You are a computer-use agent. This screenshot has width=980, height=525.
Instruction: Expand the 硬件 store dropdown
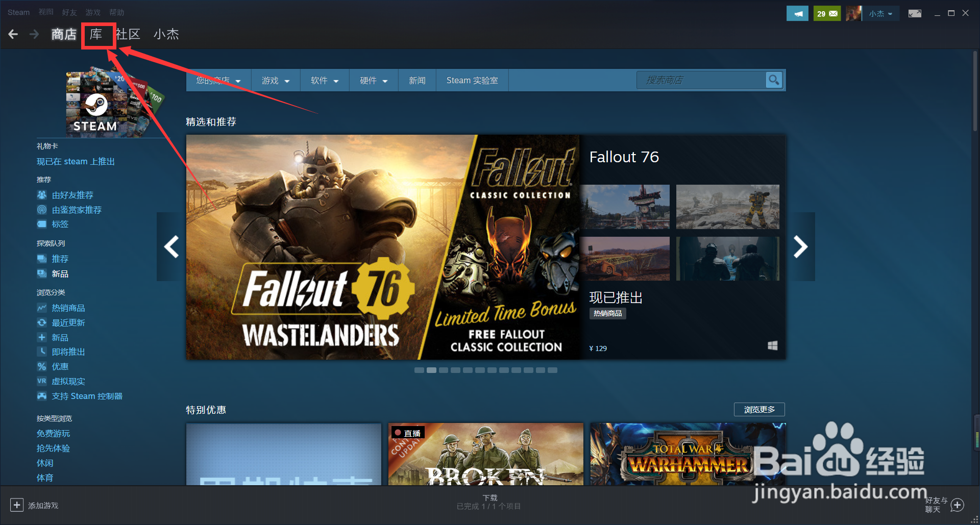(x=374, y=81)
